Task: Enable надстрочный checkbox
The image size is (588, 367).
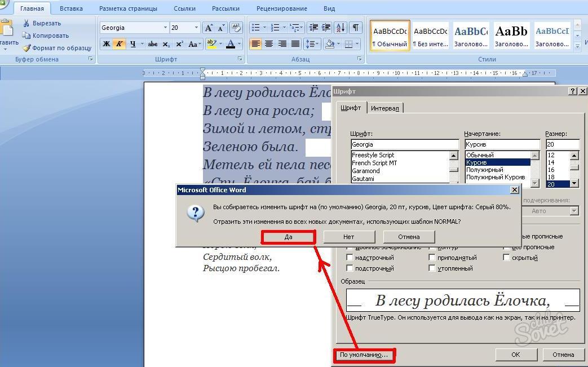Action: click(x=350, y=258)
